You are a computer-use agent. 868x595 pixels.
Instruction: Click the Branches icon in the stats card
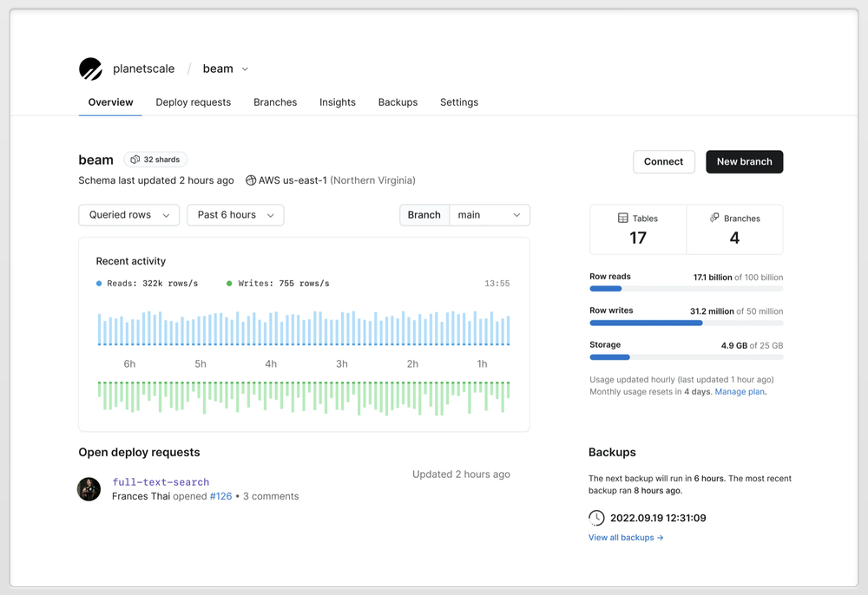[x=714, y=219]
